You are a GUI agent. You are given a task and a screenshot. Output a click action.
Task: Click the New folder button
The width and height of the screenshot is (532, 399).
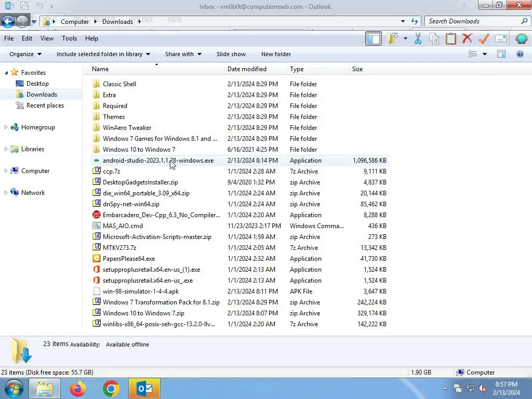coord(276,54)
